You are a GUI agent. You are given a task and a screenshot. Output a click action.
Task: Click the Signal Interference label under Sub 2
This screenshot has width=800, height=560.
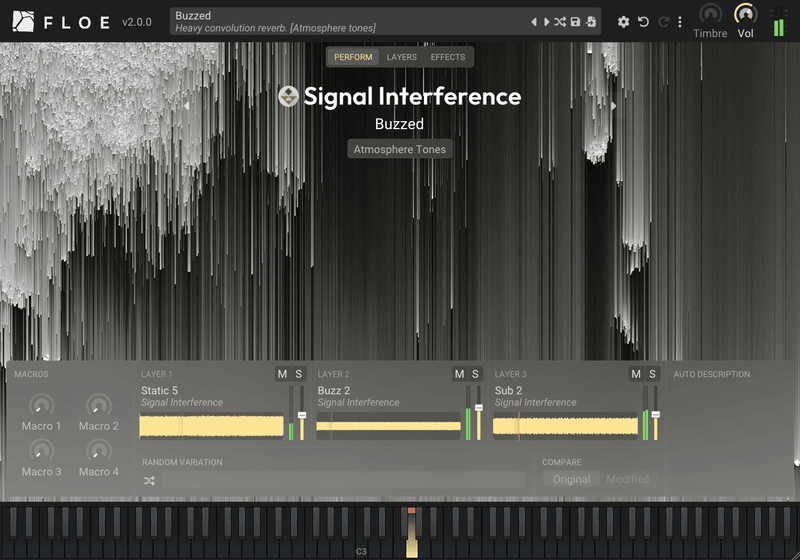click(x=535, y=402)
